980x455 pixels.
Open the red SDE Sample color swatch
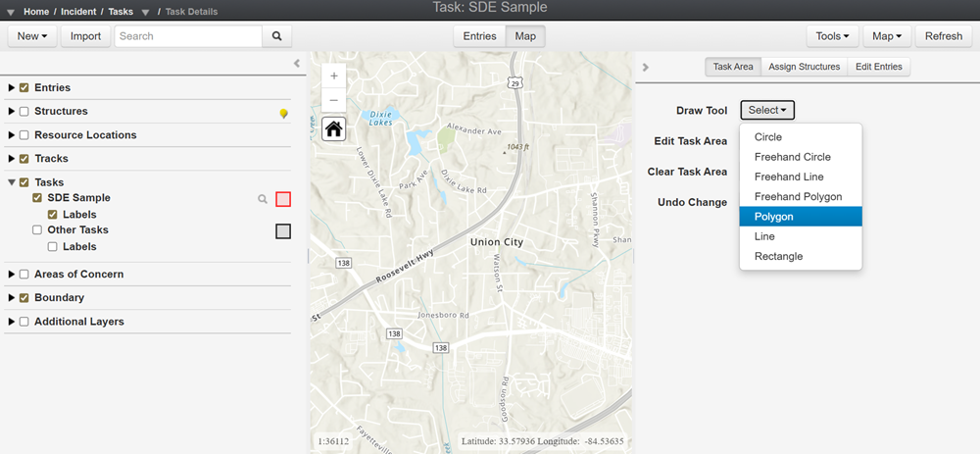[283, 199]
